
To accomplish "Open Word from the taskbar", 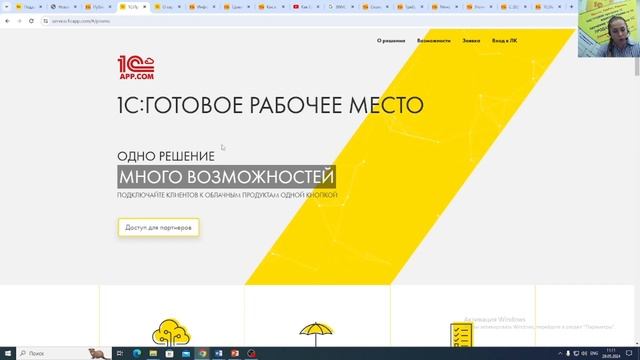I will coord(219,353).
